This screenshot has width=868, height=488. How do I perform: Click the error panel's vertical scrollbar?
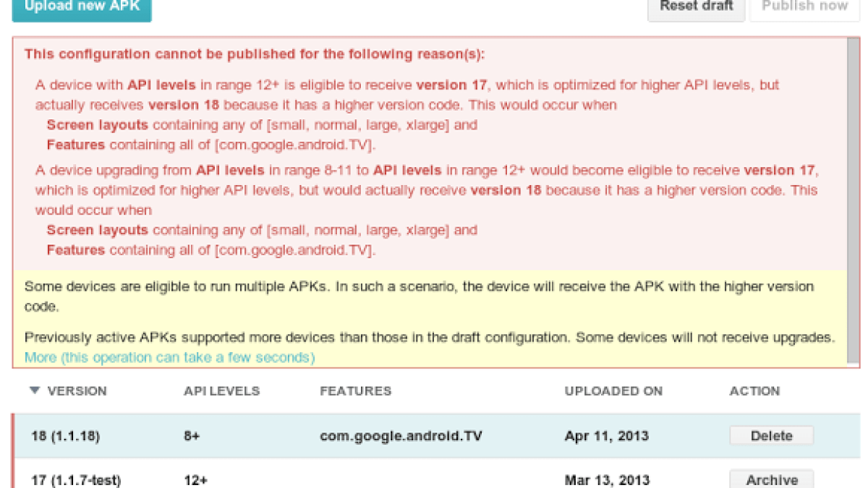click(854, 202)
